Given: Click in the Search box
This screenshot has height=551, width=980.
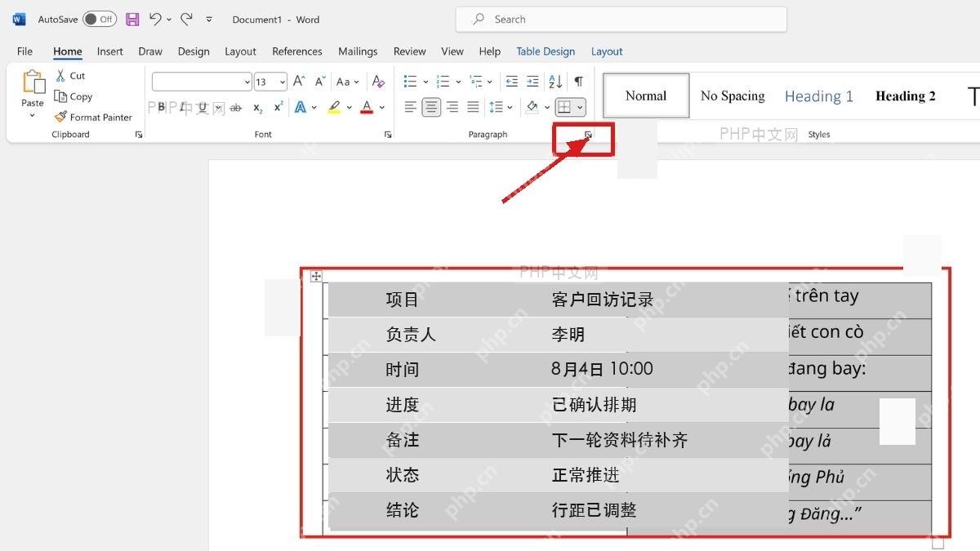Looking at the screenshot, I should pos(621,20).
